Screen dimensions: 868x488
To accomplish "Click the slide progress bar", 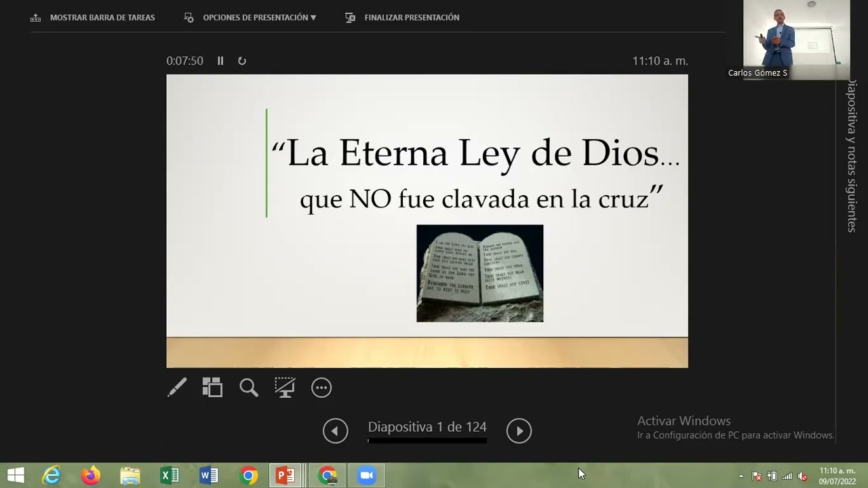I will 427,441.
